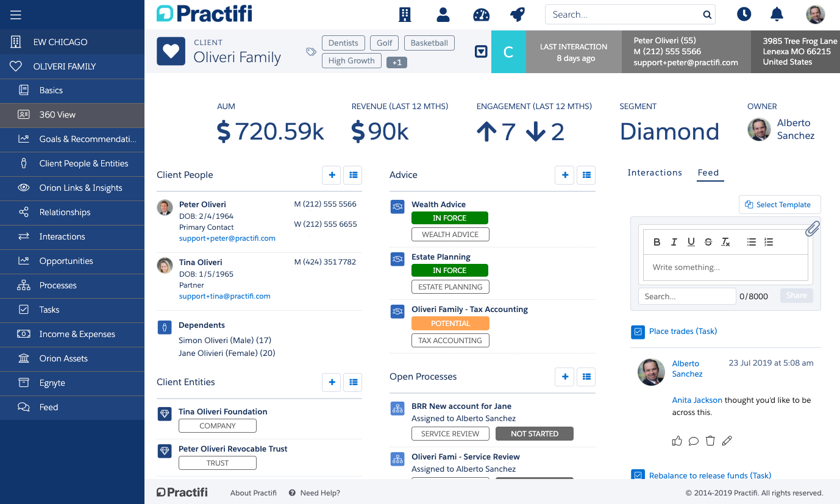
Task: Open the people icon in the top navigation
Action: click(x=443, y=14)
